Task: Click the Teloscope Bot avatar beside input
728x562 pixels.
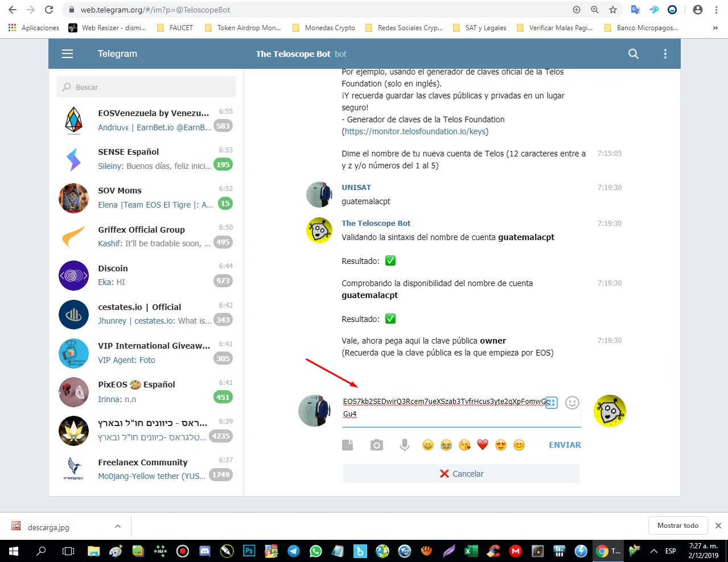Action: tap(610, 411)
